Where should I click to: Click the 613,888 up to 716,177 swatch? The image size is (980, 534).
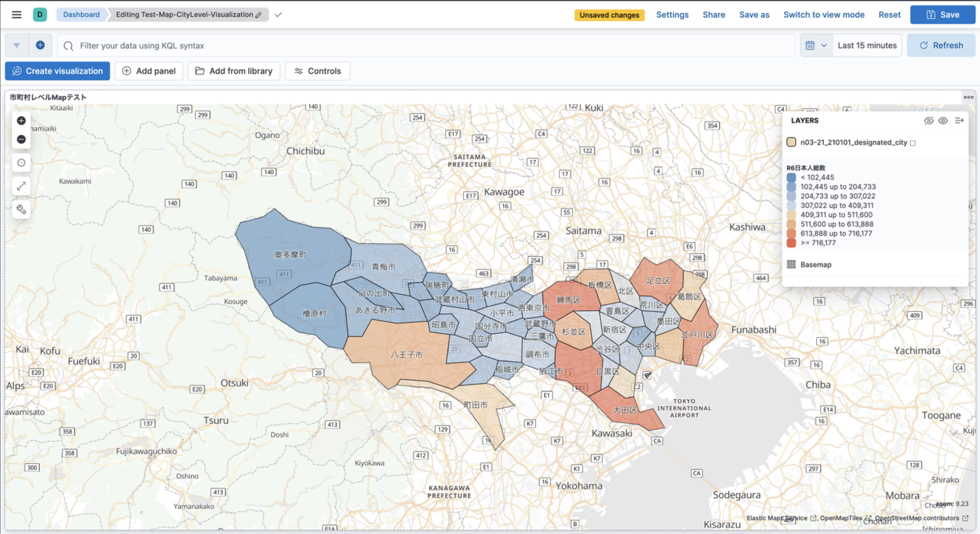[791, 233]
